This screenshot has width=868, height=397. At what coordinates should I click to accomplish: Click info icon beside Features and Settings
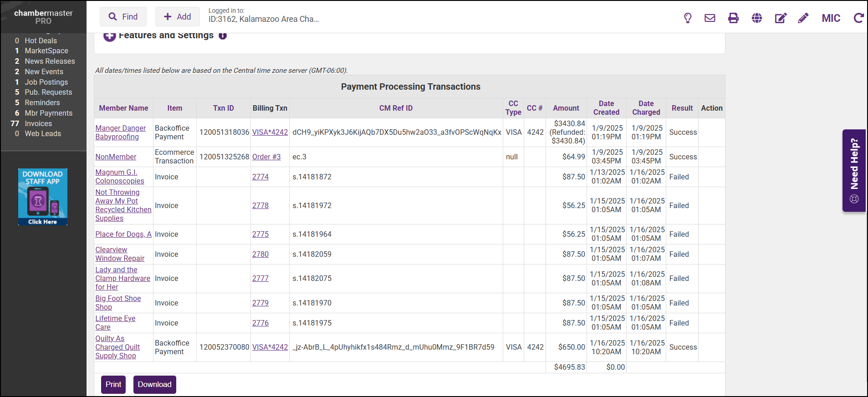click(223, 36)
